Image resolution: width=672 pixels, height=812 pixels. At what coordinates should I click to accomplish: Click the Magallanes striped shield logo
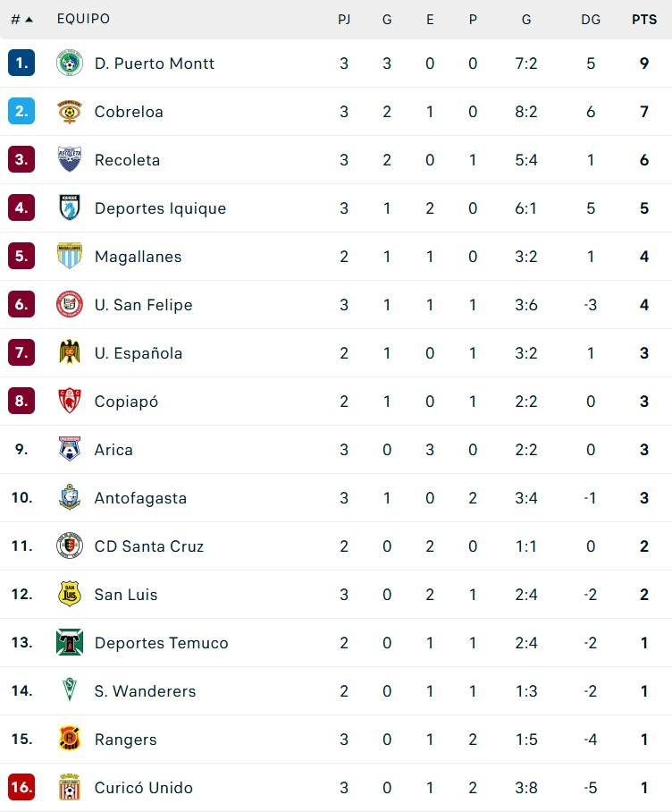click(x=69, y=257)
